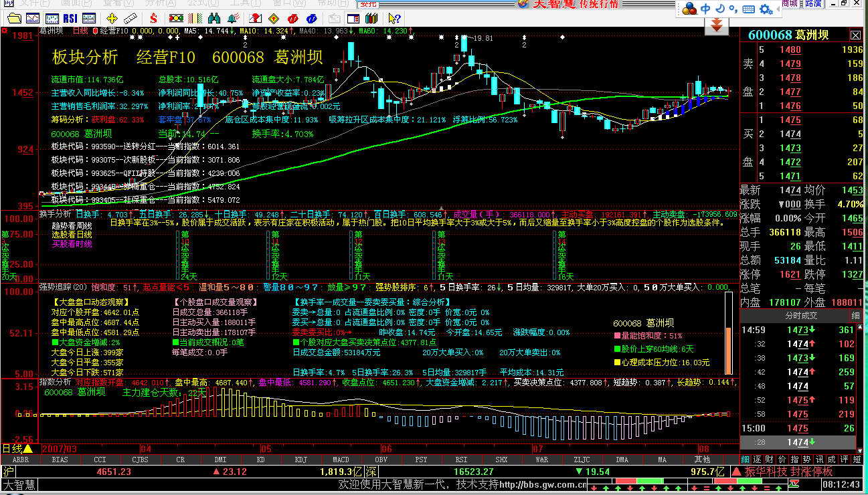Select the 财 tab in the quote panel
The image size is (868, 495).
(x=768, y=460)
